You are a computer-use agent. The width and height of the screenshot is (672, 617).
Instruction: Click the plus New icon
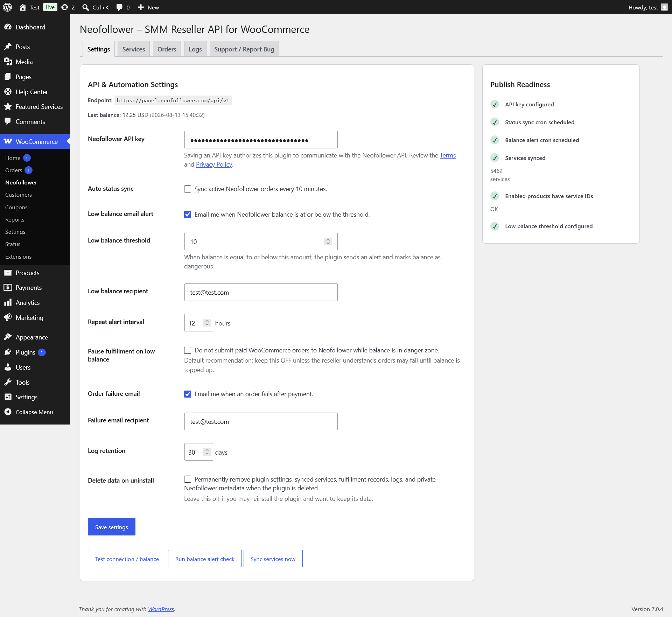pos(141,7)
